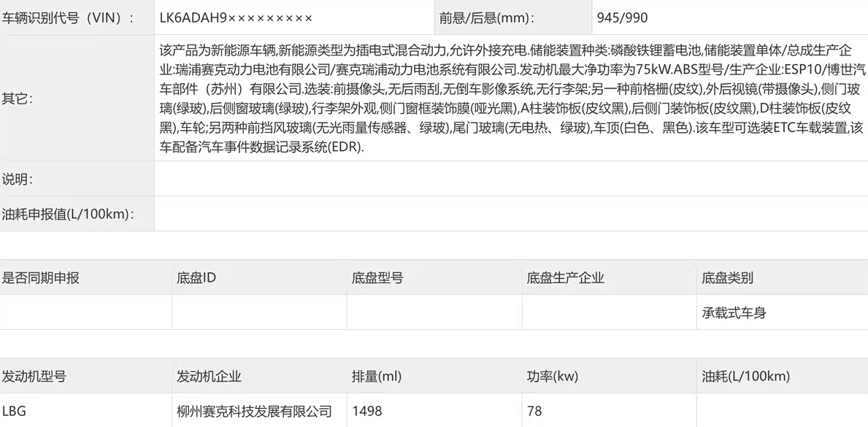Select the displacement value 1498
868x427 pixels.
[366, 412]
